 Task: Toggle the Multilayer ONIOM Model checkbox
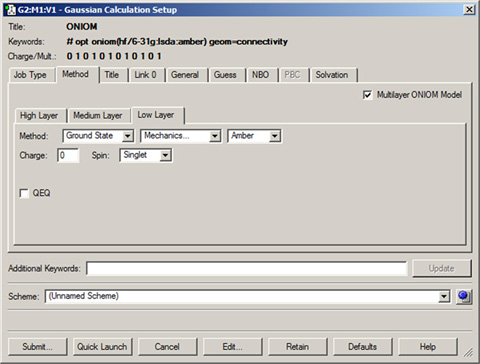[367, 95]
